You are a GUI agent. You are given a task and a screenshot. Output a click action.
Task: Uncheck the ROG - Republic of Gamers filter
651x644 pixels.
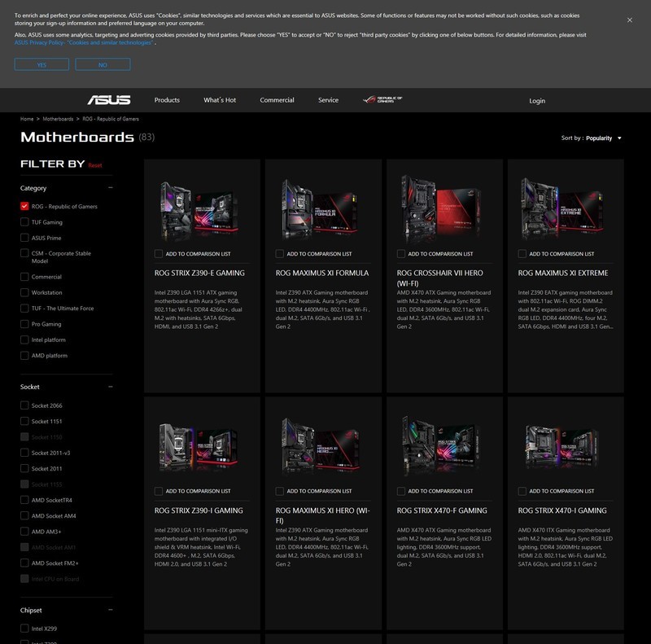(24, 207)
